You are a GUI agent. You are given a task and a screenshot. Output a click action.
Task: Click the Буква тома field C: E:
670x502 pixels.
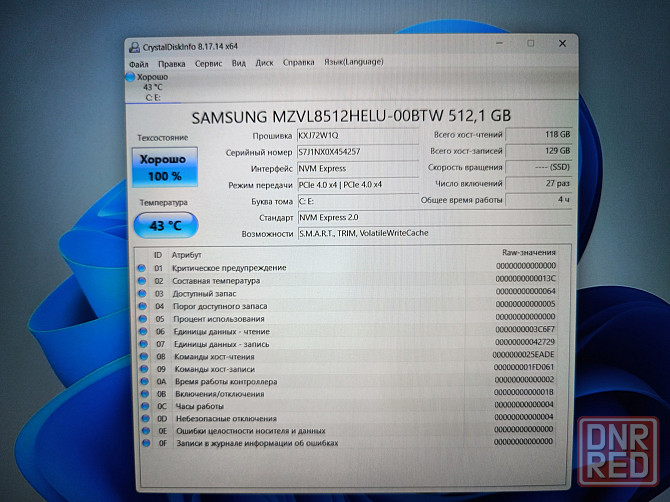point(358,201)
